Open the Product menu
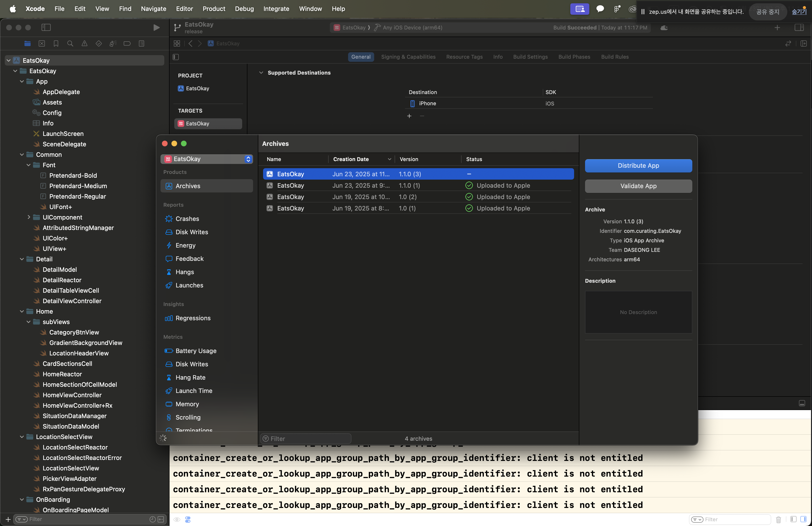The height and width of the screenshot is (526, 812). (214, 9)
